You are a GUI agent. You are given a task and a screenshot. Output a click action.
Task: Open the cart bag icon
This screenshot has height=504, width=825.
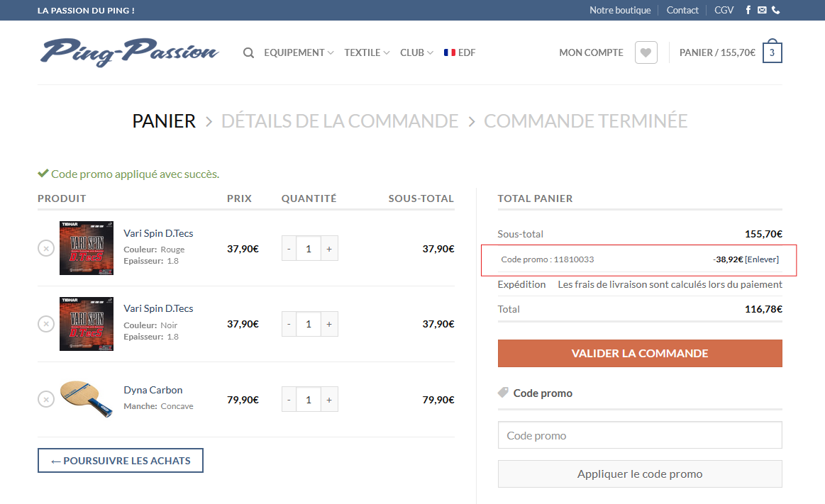click(x=772, y=52)
